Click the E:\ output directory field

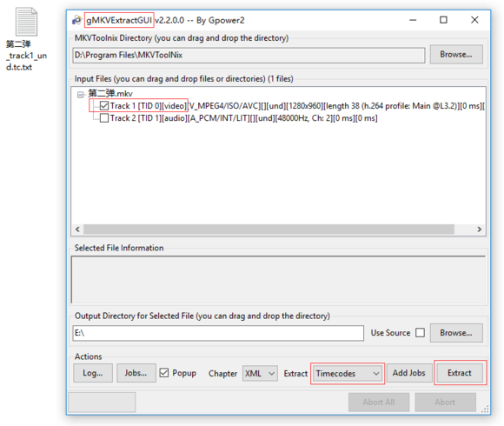click(x=218, y=333)
